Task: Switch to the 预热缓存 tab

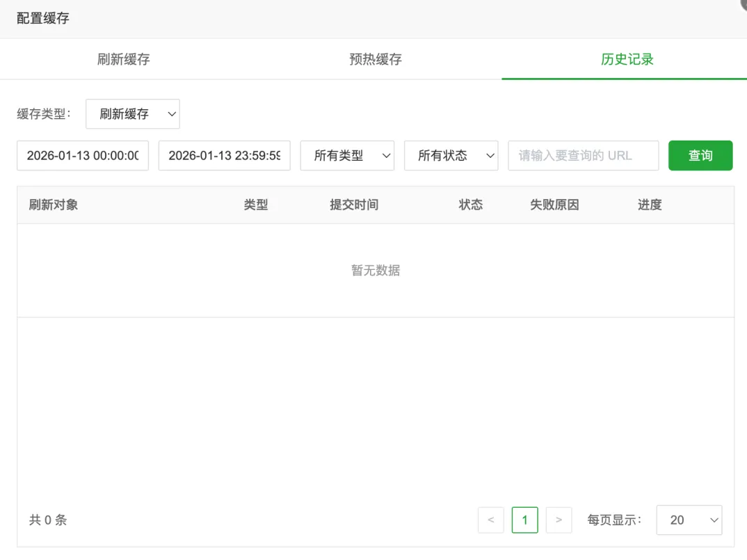Action: point(376,59)
